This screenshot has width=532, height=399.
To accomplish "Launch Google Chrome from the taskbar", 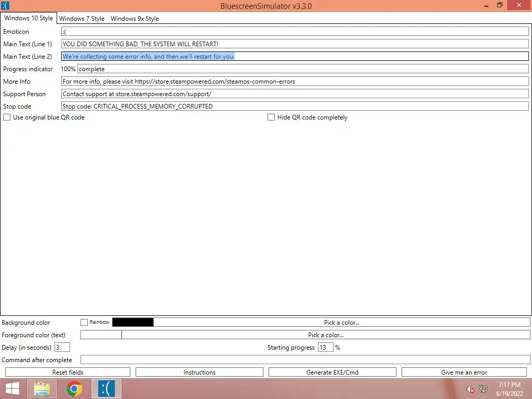I will 74,389.
